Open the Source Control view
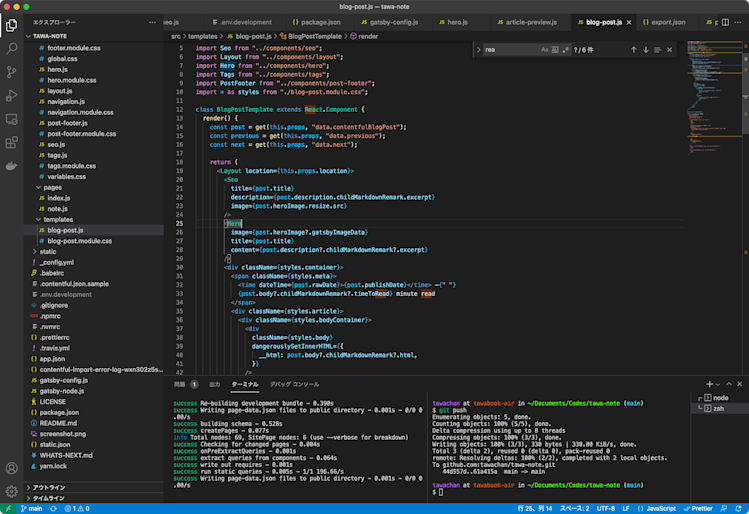The width and height of the screenshot is (749, 514). pyautogui.click(x=11, y=72)
